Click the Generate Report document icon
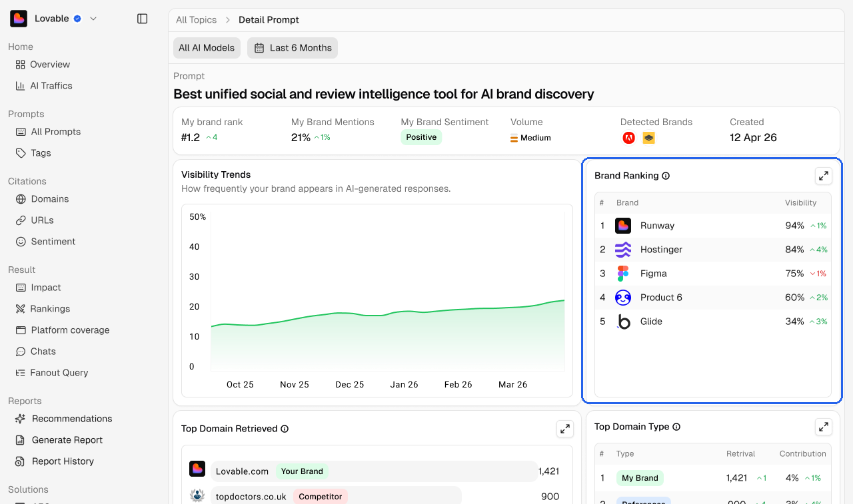Image resolution: width=853 pixels, height=504 pixels. (21, 440)
